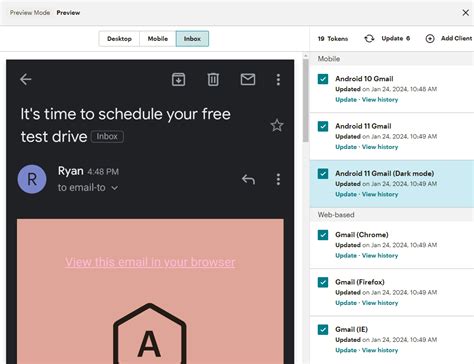This screenshot has height=364, width=474.
Task: Open the top three-dot overflow menu
Action: point(278,79)
